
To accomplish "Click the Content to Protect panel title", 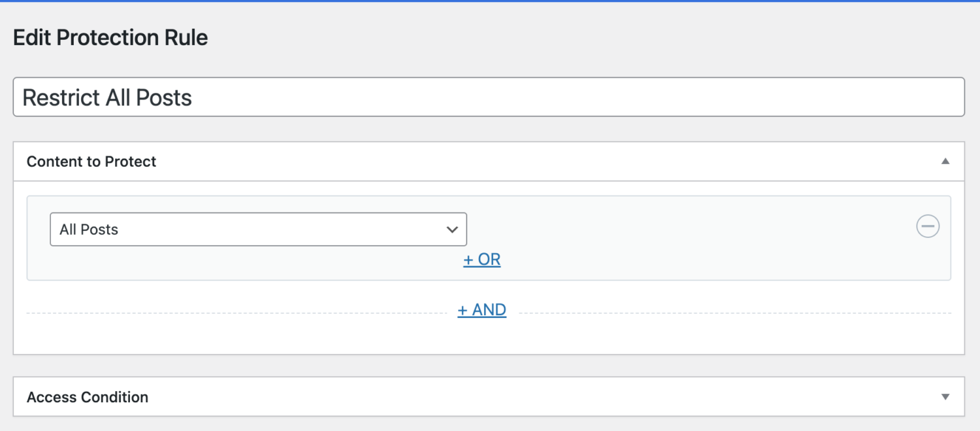I will click(91, 162).
